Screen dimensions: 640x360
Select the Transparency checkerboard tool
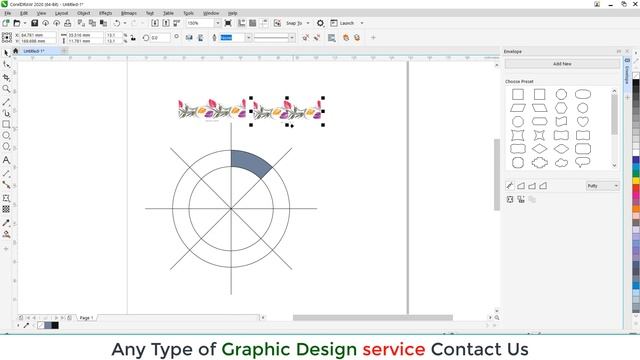6,209
